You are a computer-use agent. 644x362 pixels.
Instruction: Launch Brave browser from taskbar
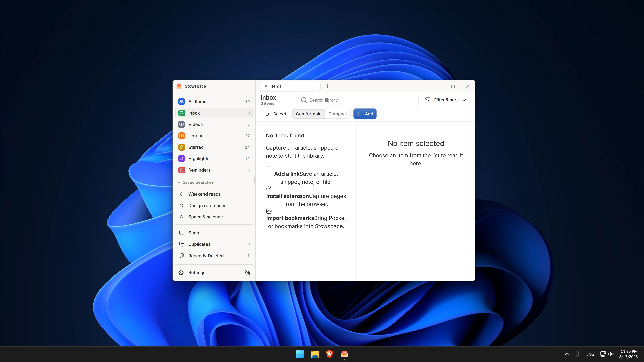click(329, 354)
